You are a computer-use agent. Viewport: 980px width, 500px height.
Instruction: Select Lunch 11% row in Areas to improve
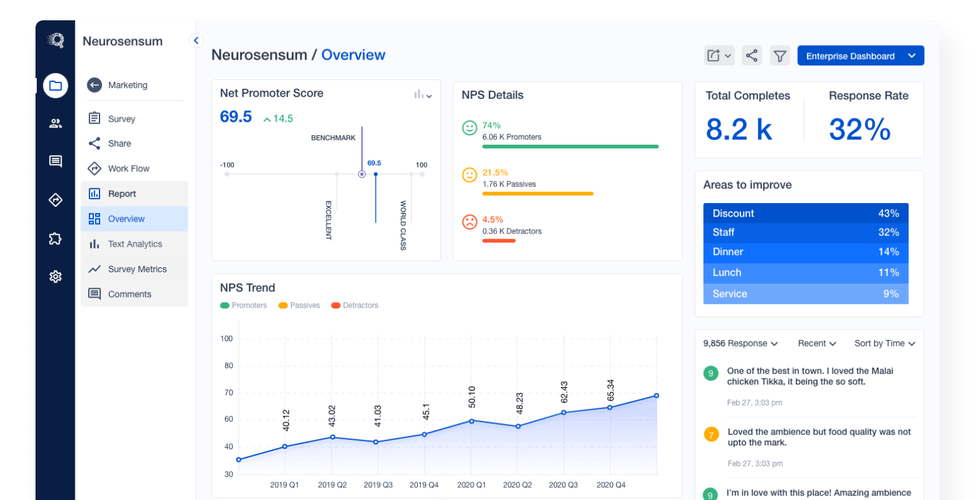806,273
